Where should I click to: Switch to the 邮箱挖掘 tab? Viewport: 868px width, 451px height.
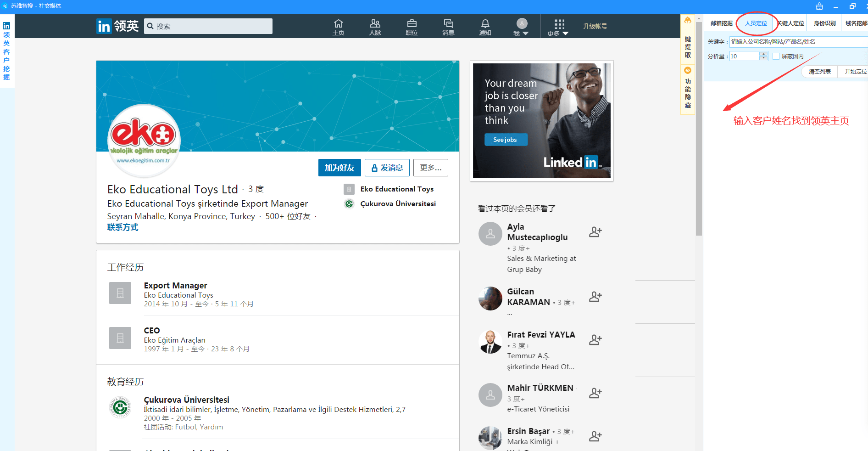point(721,23)
